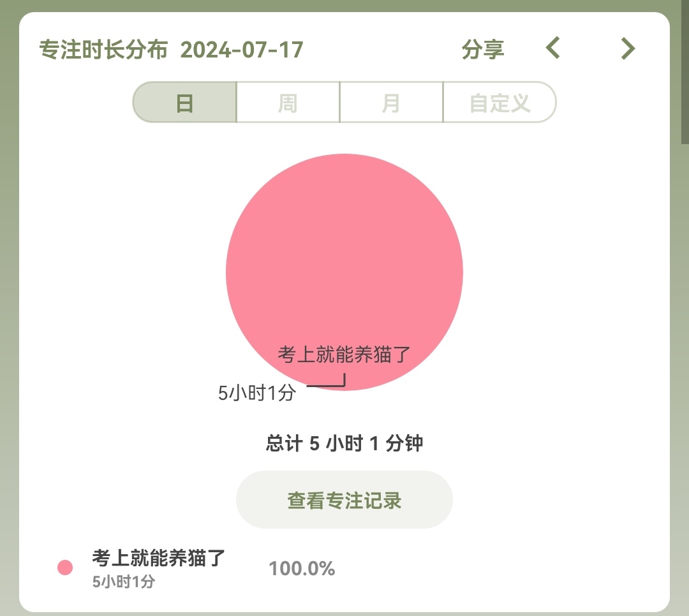
Task: Click the vertical scrollbar at right edge
Action: point(685,70)
